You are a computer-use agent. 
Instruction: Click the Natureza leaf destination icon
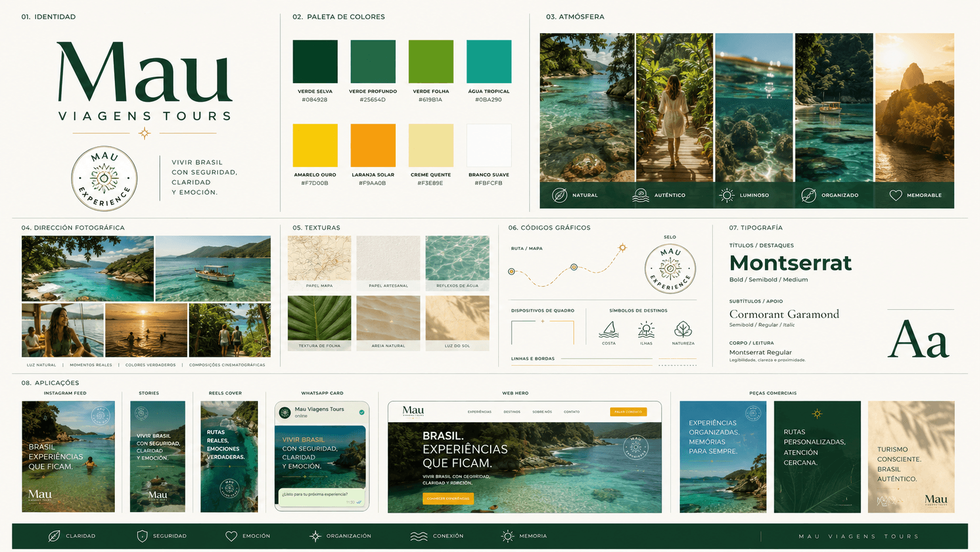click(683, 330)
